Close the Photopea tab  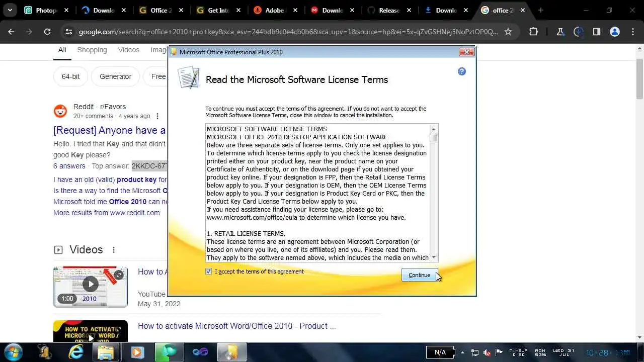pos(66,10)
